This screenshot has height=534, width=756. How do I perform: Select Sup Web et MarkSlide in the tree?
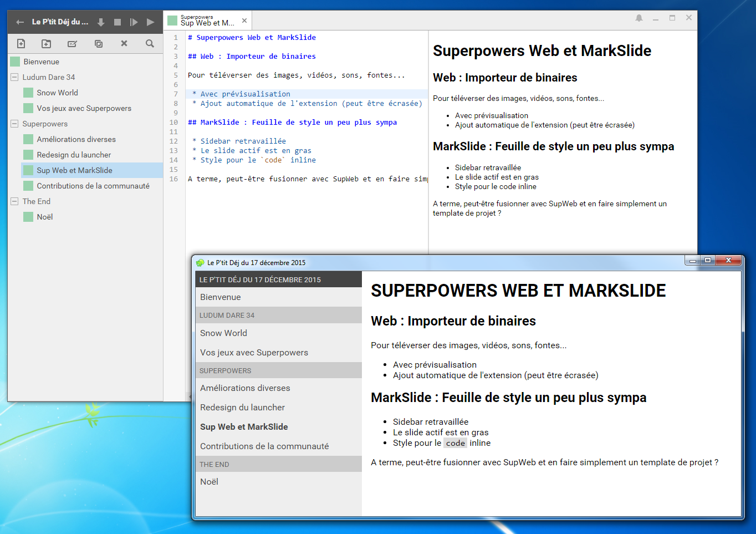[92, 170]
